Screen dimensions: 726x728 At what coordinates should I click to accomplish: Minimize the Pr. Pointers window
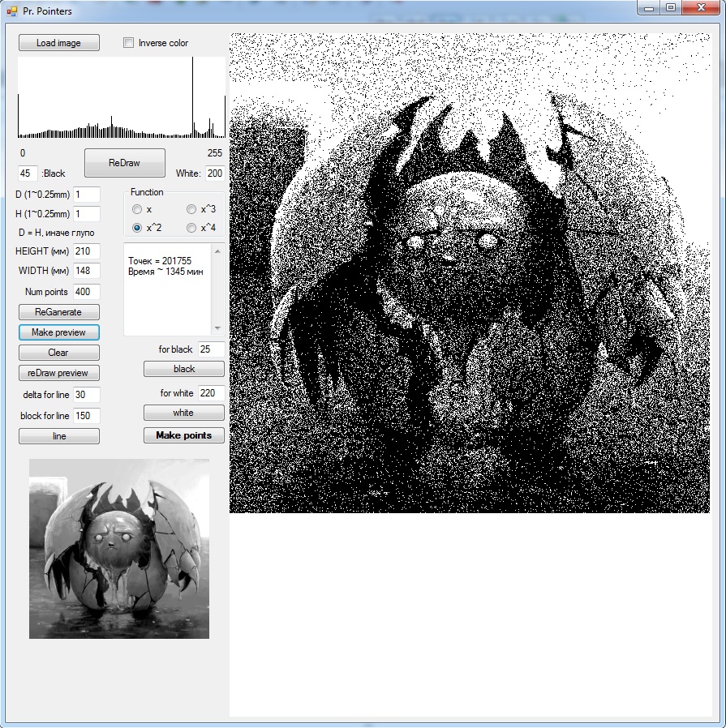click(649, 8)
